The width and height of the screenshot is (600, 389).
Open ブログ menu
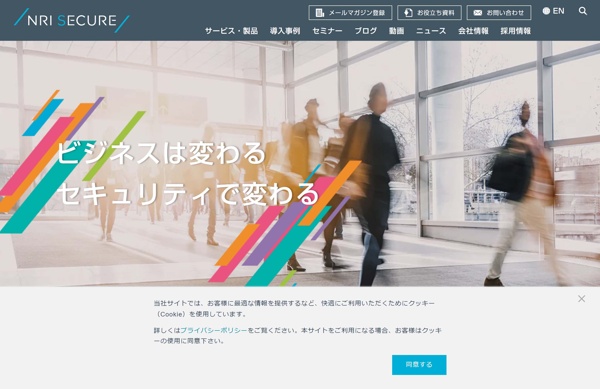365,31
